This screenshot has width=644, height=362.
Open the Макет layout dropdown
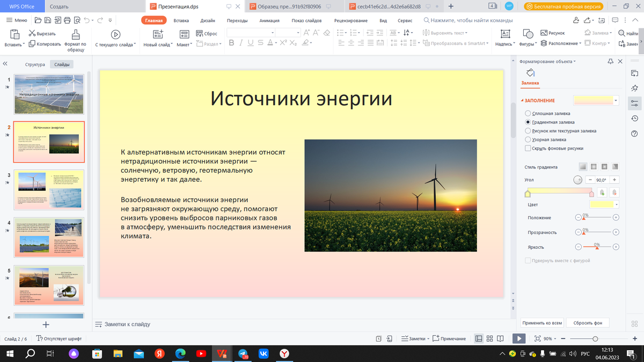point(185,45)
